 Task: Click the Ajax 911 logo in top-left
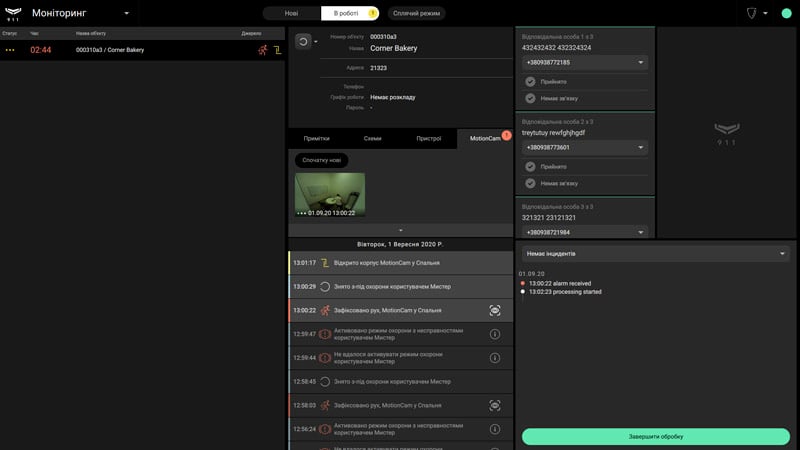13,13
